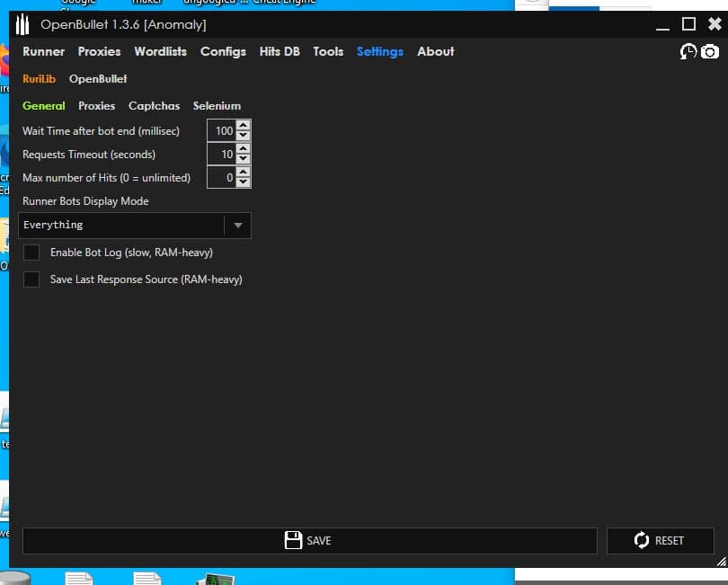Increase Max number of Hits value
This screenshot has width=728, height=585.
244,173
